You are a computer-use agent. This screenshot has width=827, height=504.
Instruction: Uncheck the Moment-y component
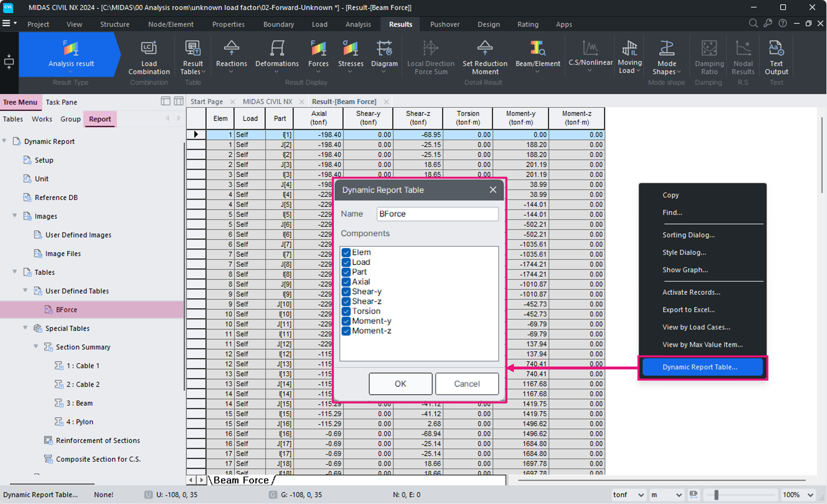click(346, 321)
